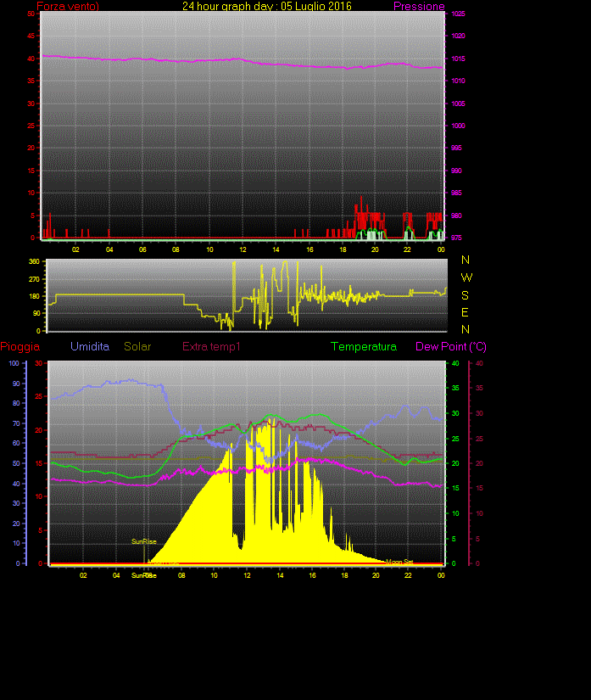
Task: Click the 975 pressure axis value
Action: (456, 238)
